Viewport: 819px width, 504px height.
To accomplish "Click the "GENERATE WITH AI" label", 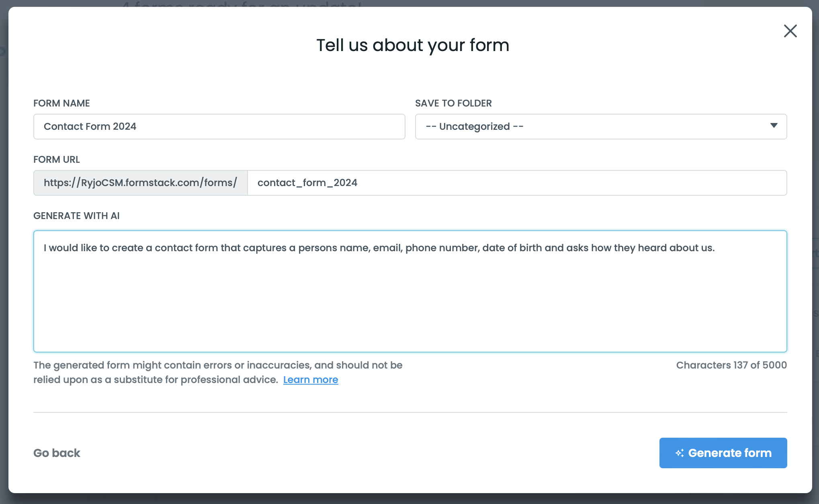I will 76,216.
